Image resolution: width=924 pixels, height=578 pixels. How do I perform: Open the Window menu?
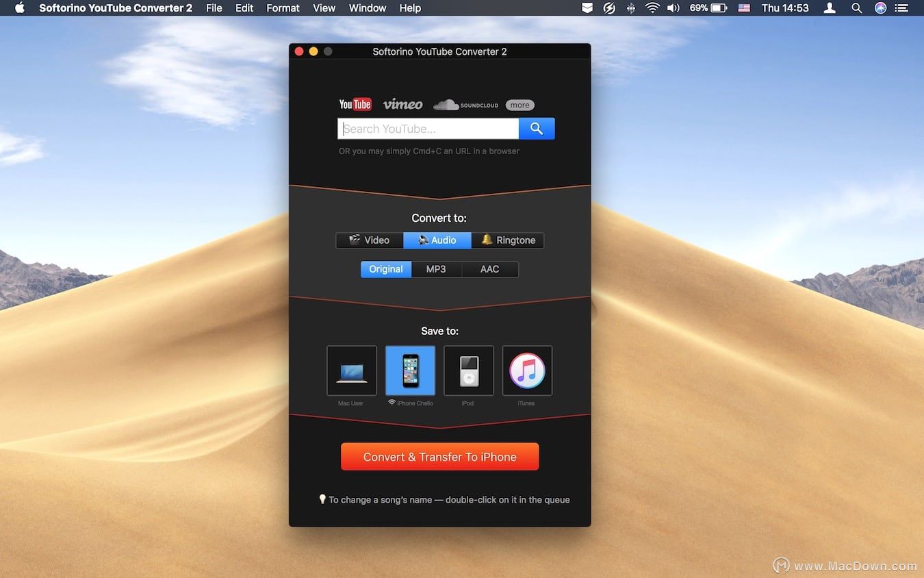(x=368, y=8)
